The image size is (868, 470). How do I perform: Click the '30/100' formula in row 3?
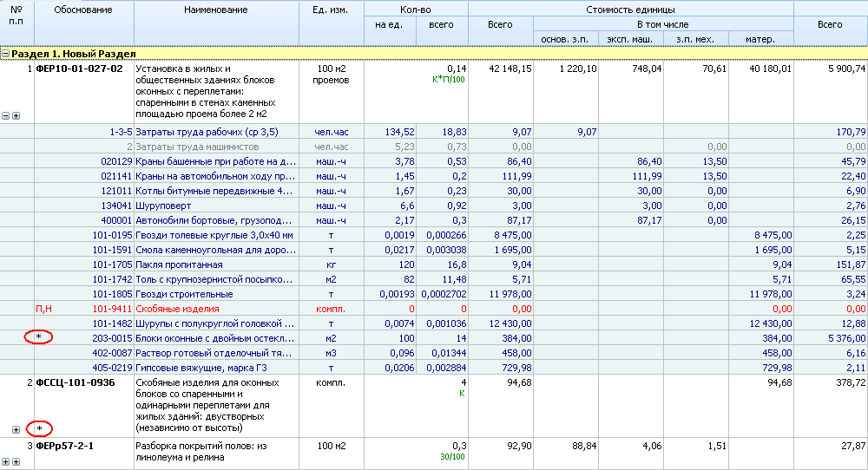453,457
